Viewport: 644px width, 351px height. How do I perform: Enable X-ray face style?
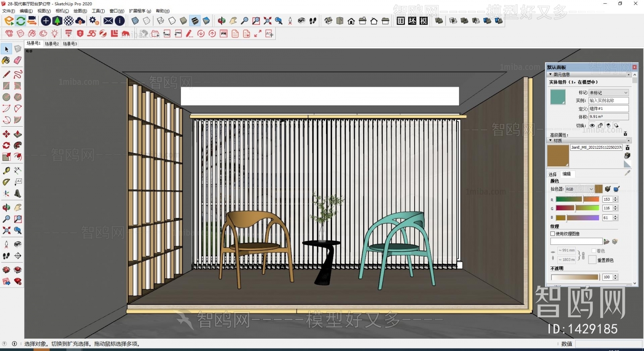point(135,21)
